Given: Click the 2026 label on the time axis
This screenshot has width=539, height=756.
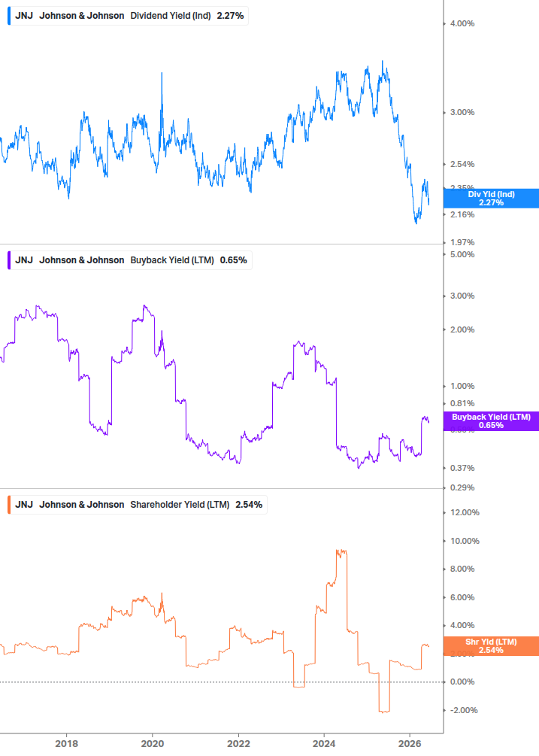Looking at the screenshot, I should [410, 743].
